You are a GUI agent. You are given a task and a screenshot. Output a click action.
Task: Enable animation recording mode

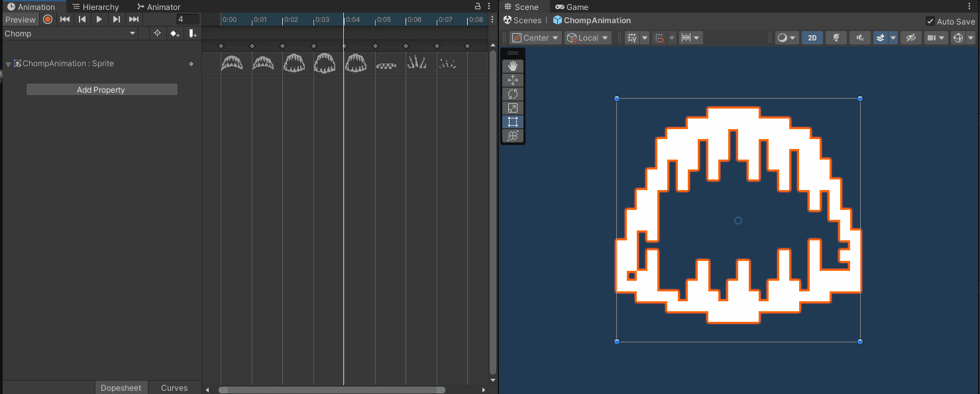pyautogui.click(x=48, y=19)
